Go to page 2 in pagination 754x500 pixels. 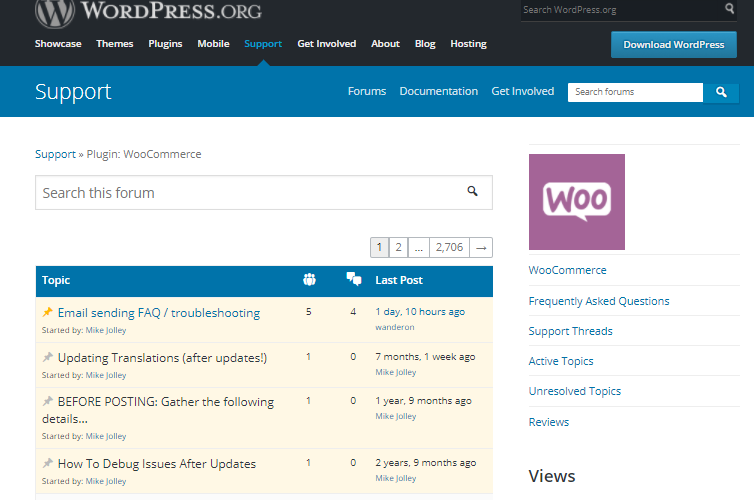click(398, 248)
